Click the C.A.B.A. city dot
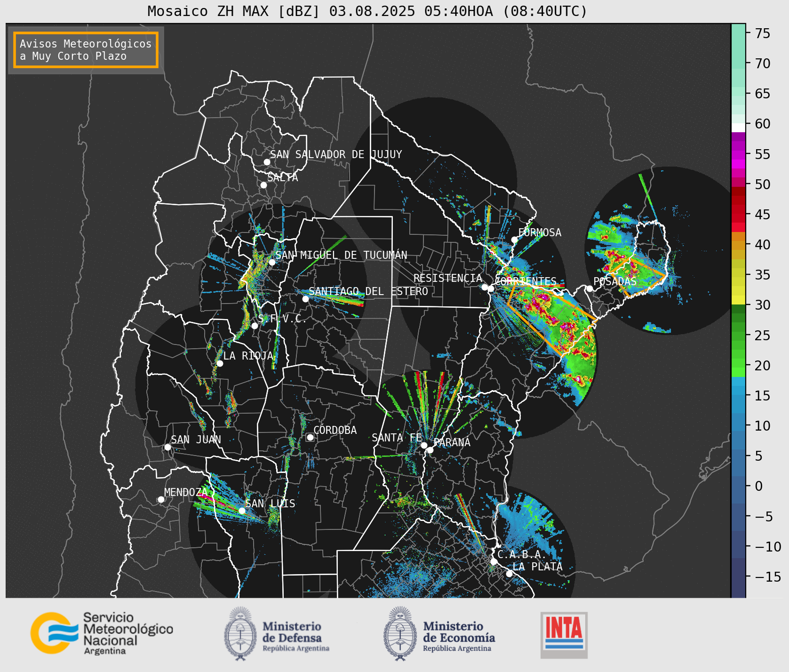The width and height of the screenshot is (789, 672). pyautogui.click(x=494, y=561)
